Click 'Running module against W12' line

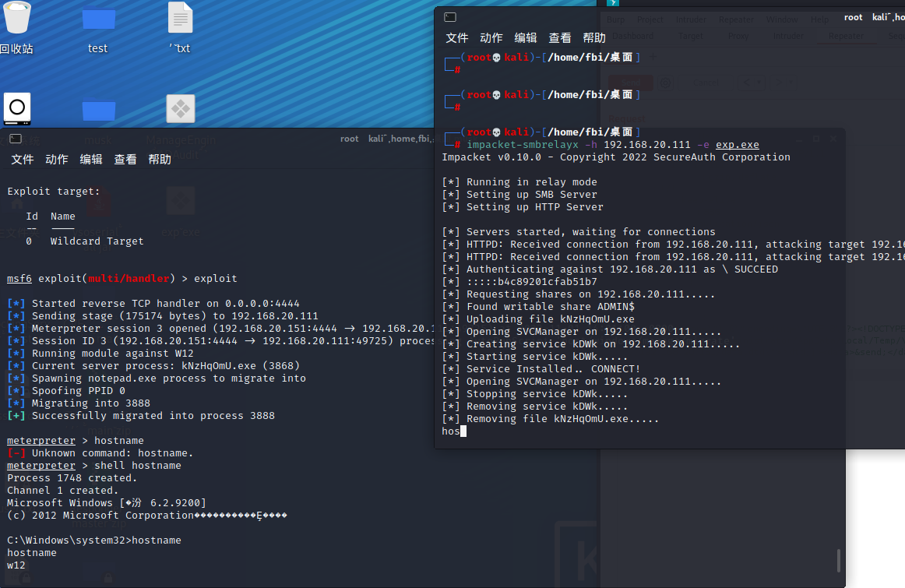(100, 353)
